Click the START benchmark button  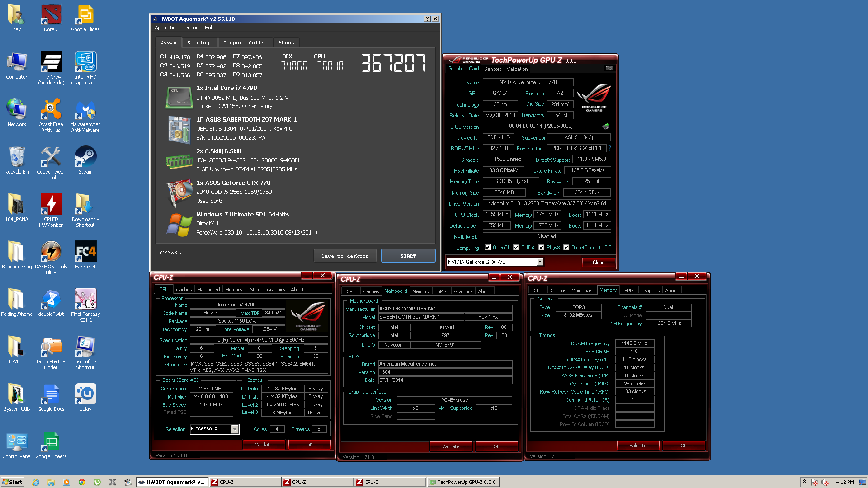(408, 256)
